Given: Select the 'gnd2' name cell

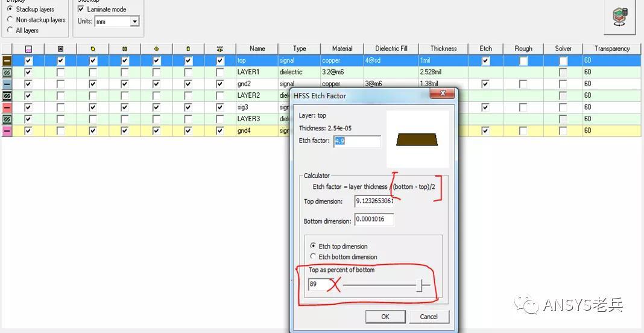Looking at the screenshot, I should click(x=257, y=84).
